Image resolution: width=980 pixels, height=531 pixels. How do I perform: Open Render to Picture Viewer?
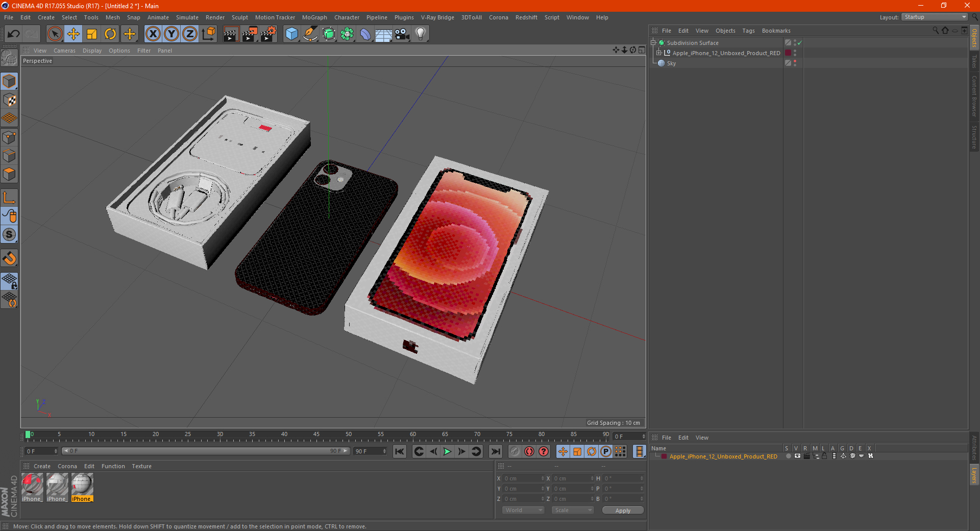[x=250, y=34]
